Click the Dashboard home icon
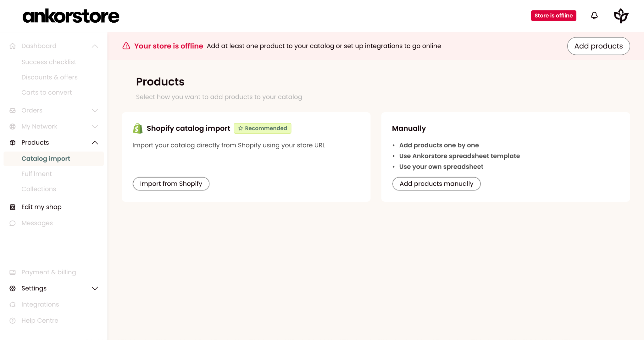This screenshot has width=644, height=340. tap(13, 46)
